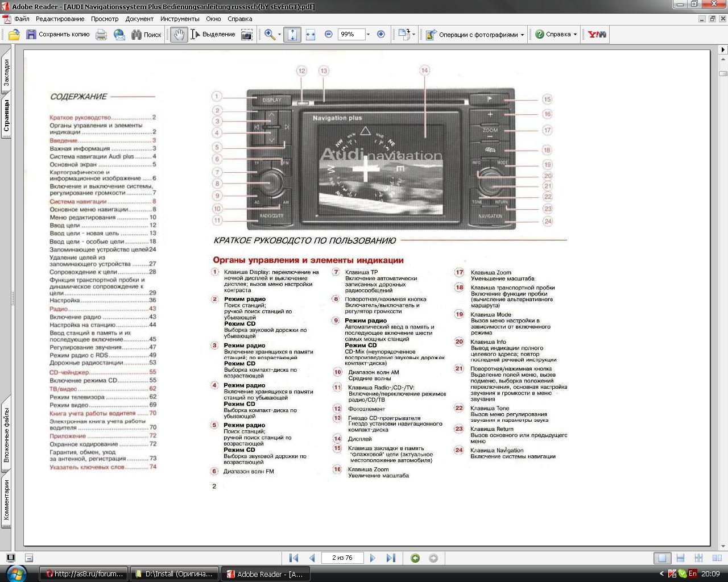Screen dimensions: 728x582
Task: Click the Поиск search button
Action: (146, 35)
